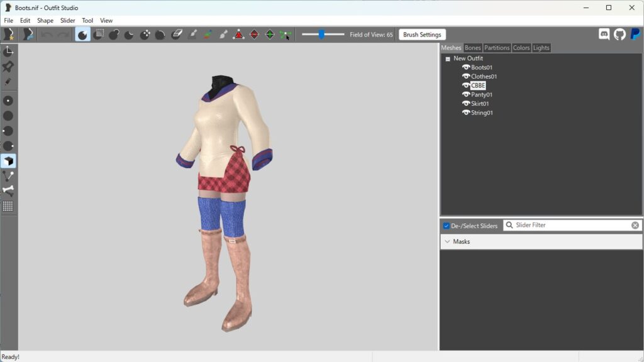Click the bone-shaped icon in left sidebar
This screenshot has height=362, width=644.
(x=8, y=191)
